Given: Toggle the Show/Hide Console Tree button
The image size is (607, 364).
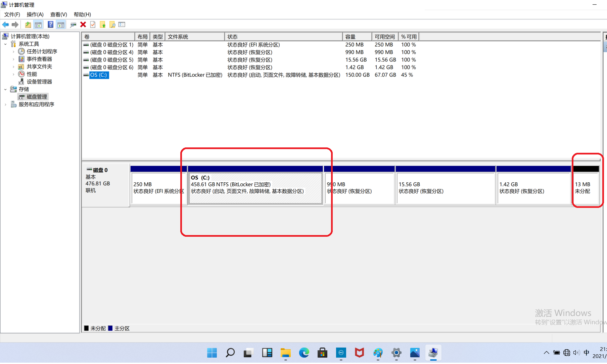Looking at the screenshot, I should pyautogui.click(x=38, y=25).
